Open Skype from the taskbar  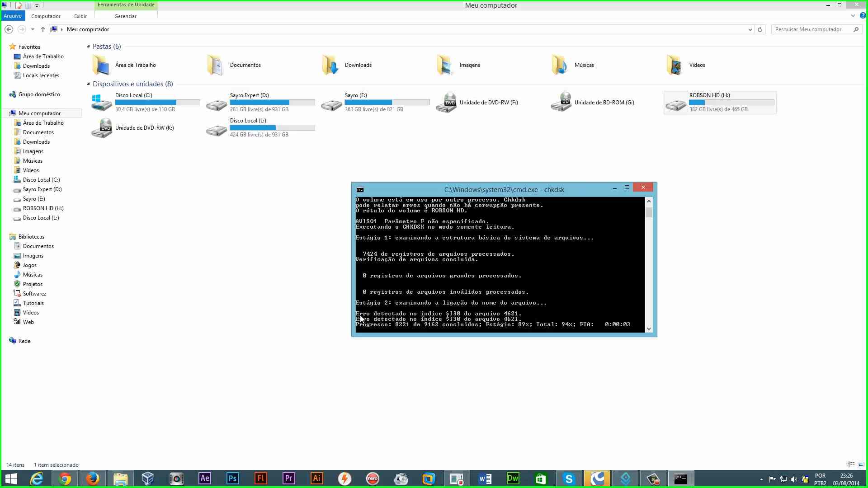click(x=569, y=478)
